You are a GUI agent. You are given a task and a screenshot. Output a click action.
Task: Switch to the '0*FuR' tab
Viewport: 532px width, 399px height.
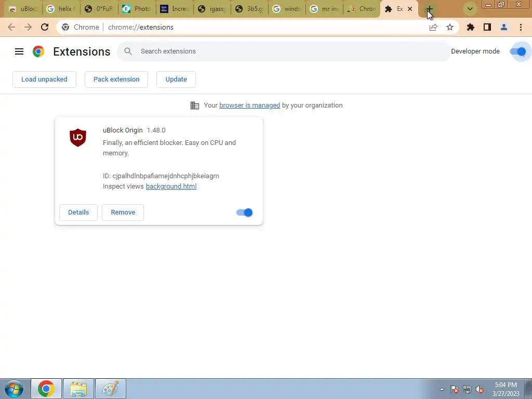coord(98,9)
